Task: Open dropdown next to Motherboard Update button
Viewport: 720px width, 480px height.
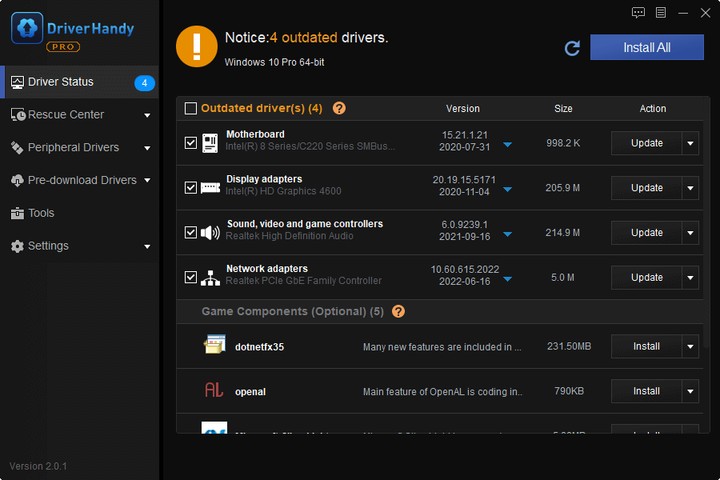Action: pyautogui.click(x=690, y=143)
